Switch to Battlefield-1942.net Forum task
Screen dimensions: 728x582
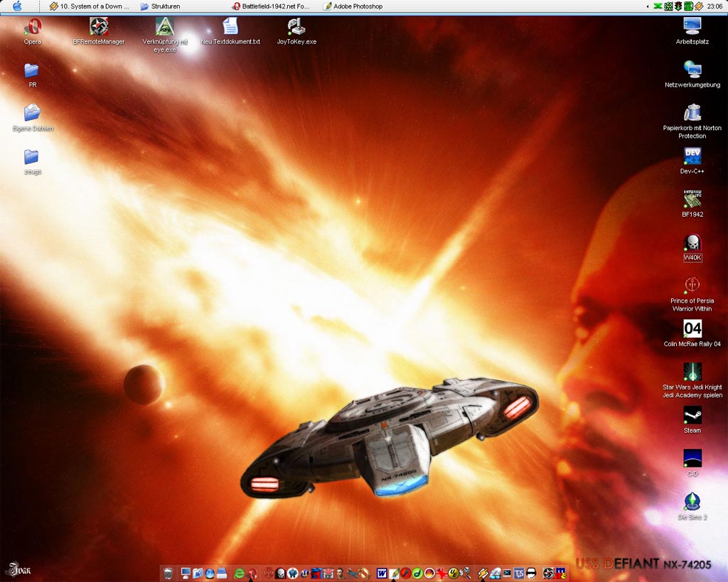pyautogui.click(x=271, y=6)
